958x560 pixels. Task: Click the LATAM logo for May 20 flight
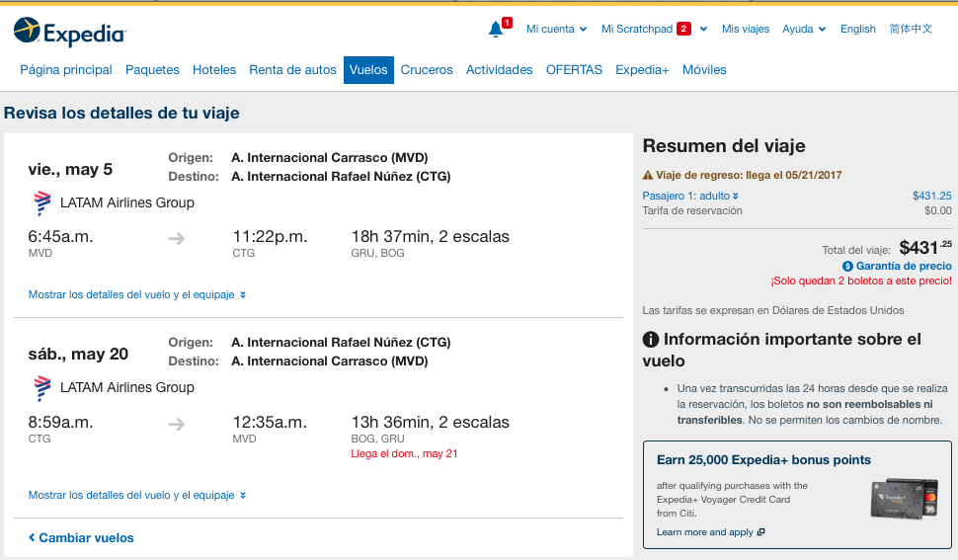point(42,388)
